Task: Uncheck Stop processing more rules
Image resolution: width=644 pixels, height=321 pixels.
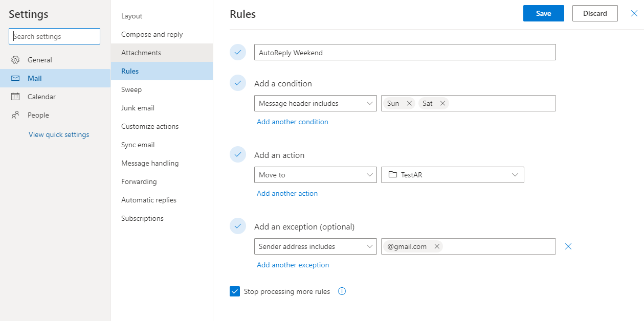Action: (235, 291)
